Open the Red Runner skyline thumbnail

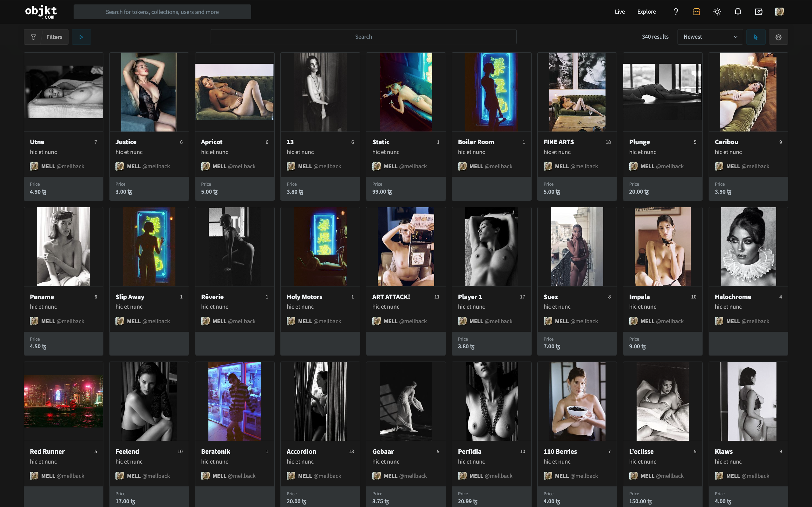point(63,401)
